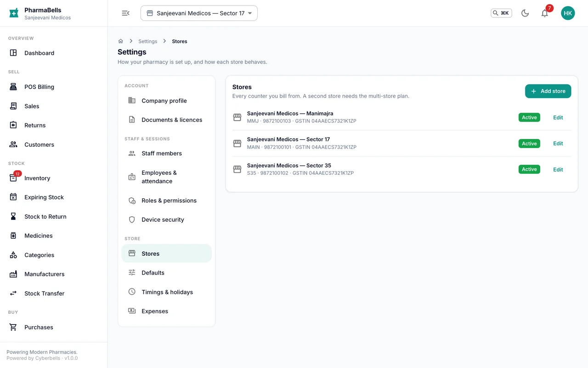Edit the Sanjeevani Medicos — Manimajra store
This screenshot has height=368, width=588.
(x=558, y=117)
